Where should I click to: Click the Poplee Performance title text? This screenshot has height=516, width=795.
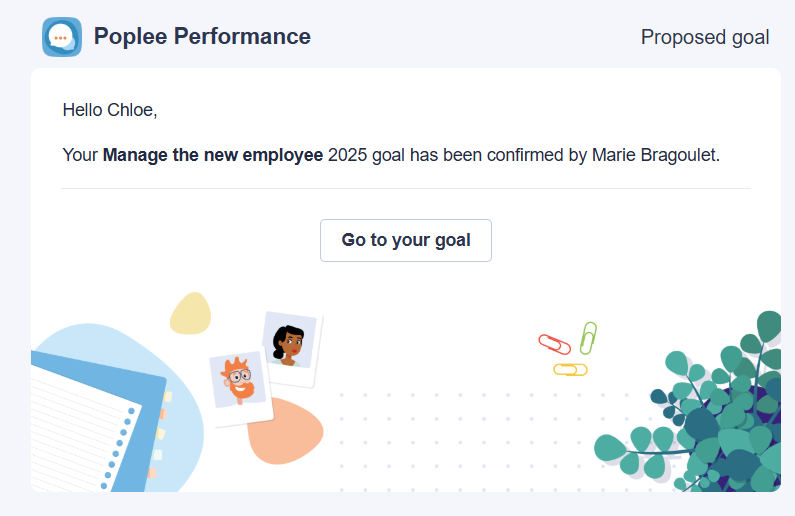[202, 36]
